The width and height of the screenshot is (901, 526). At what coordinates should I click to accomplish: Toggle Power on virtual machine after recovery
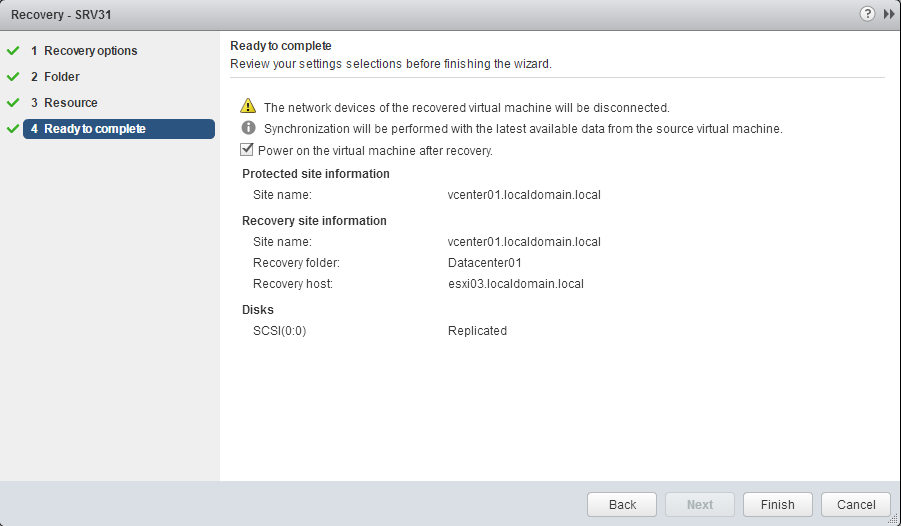[247, 151]
